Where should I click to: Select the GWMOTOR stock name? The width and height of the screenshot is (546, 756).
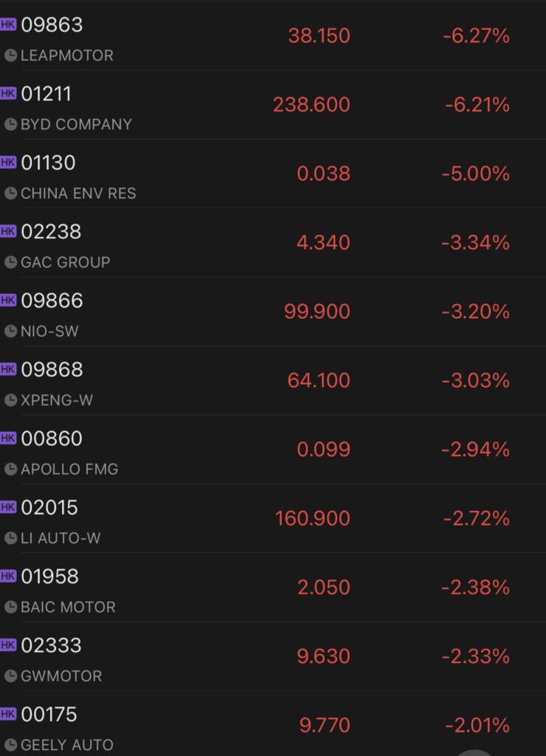point(61,676)
